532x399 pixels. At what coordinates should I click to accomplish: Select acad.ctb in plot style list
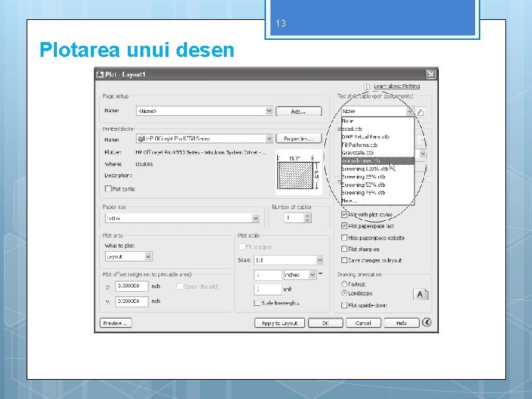click(378, 129)
